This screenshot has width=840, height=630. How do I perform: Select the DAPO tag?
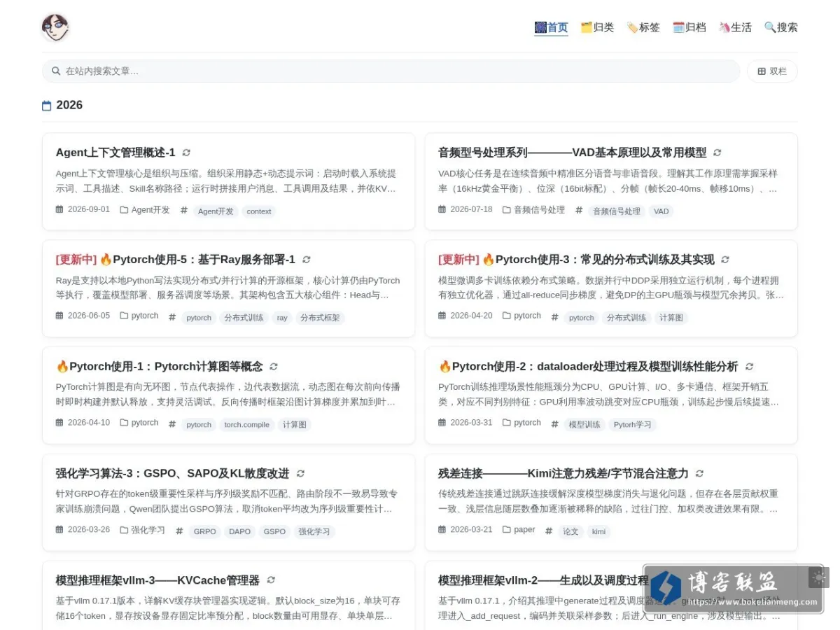(239, 532)
